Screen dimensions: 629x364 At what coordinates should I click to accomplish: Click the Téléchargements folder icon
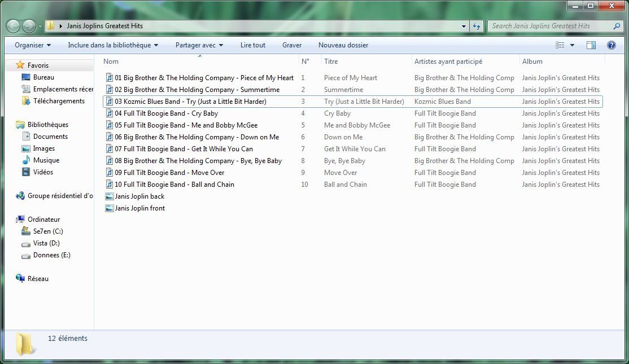pyautogui.click(x=26, y=101)
